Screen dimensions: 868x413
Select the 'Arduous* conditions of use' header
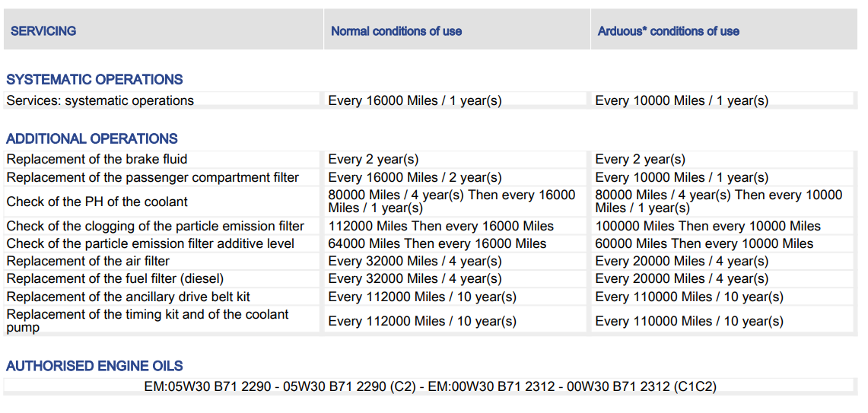pos(668,31)
